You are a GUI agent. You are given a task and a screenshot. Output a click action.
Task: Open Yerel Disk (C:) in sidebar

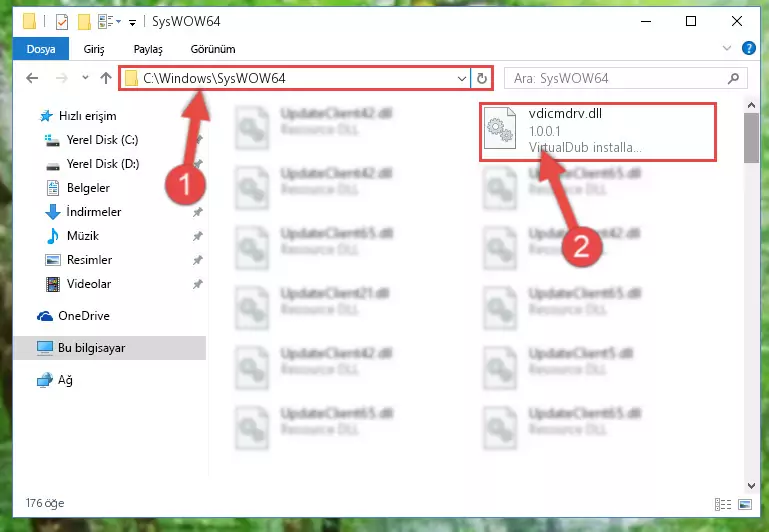102,140
